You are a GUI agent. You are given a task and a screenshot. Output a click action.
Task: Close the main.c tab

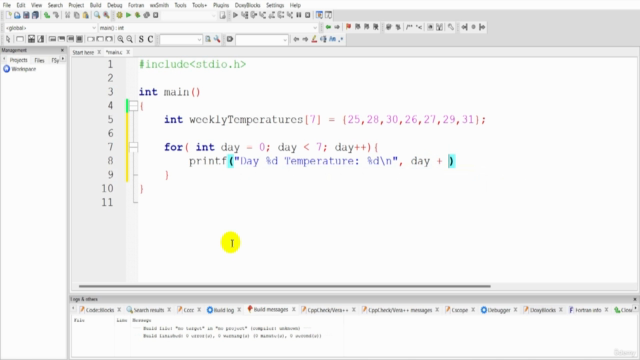(x=128, y=52)
